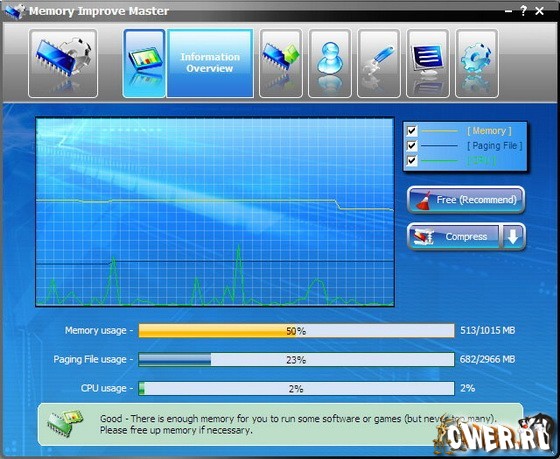The height and width of the screenshot is (459, 560).
Task: Click the memory chip icon in status message
Action: (x=65, y=423)
